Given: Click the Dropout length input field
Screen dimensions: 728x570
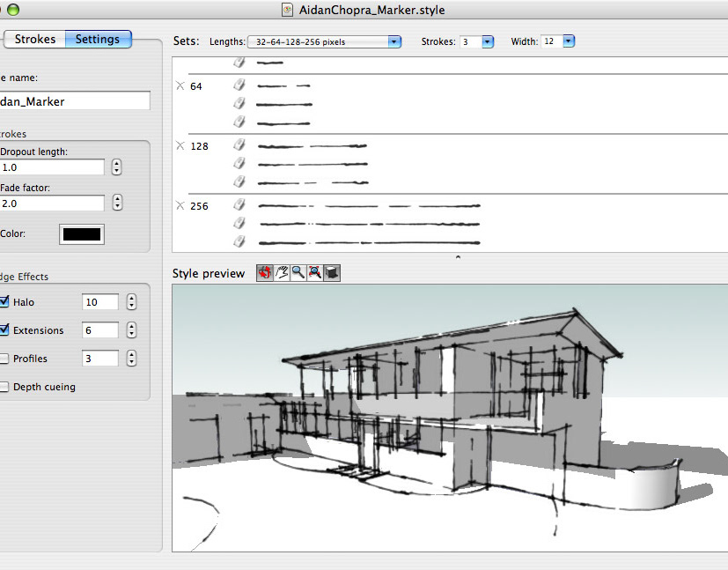Looking at the screenshot, I should point(52,167).
